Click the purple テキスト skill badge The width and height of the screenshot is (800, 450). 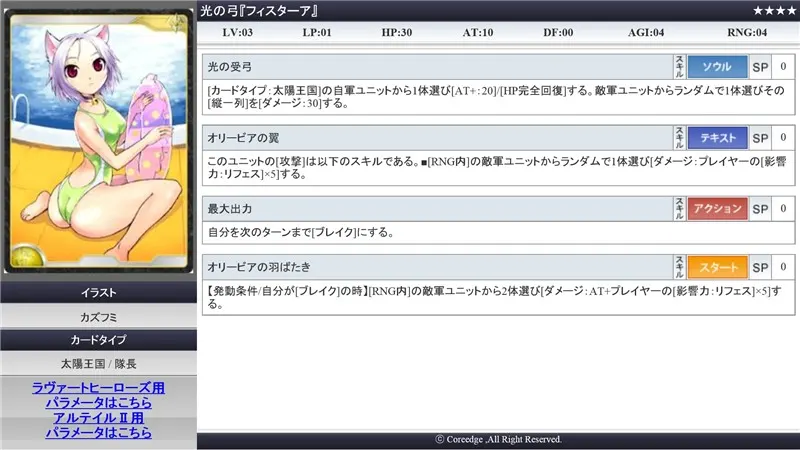pos(717,138)
